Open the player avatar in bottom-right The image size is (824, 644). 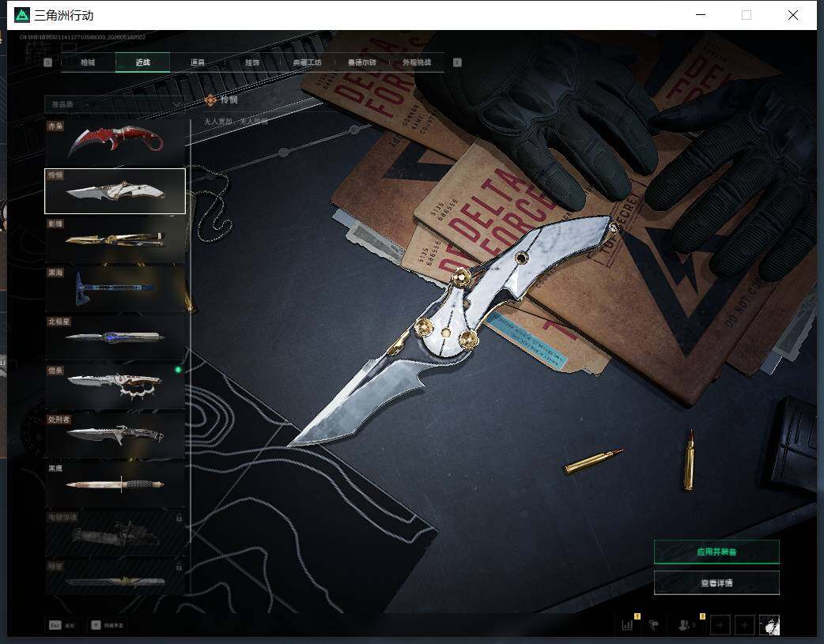pyautogui.click(x=769, y=625)
